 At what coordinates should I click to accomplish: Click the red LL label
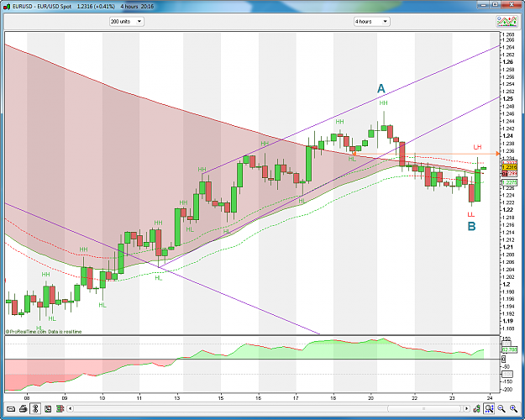(471, 214)
